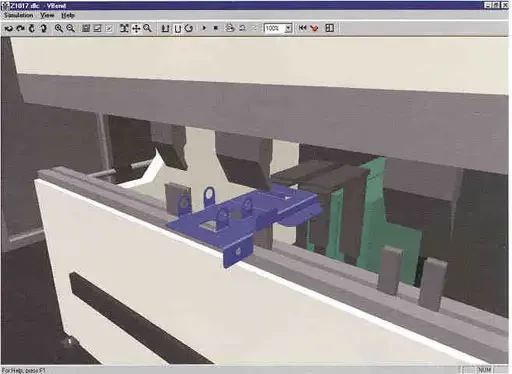Minimize the VBend window
The height and width of the screenshot is (374, 512).
click(x=487, y=6)
